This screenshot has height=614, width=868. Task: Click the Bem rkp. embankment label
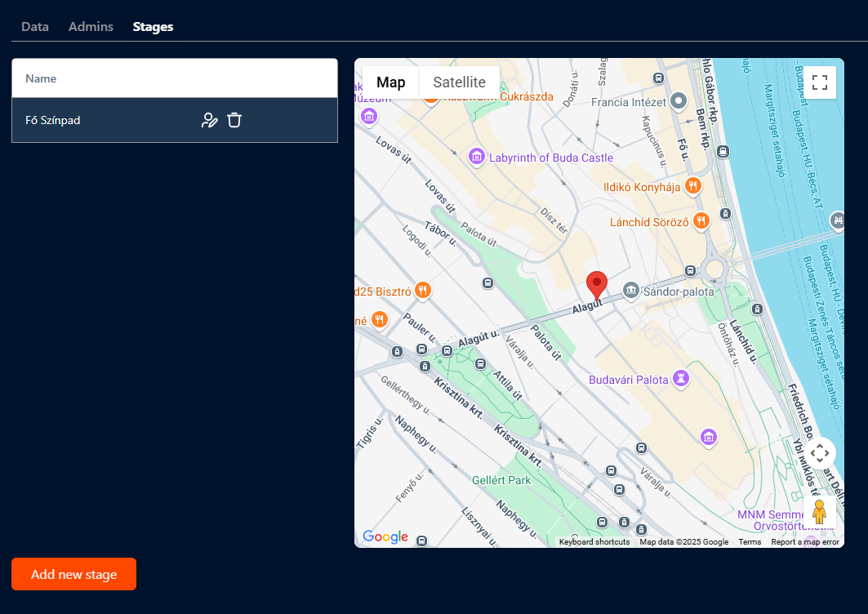pos(702,129)
